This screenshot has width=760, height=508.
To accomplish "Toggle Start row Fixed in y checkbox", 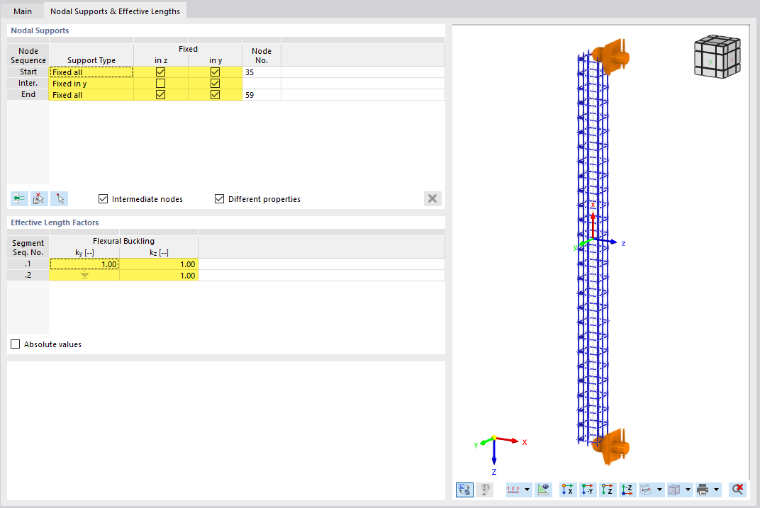I will [215, 72].
